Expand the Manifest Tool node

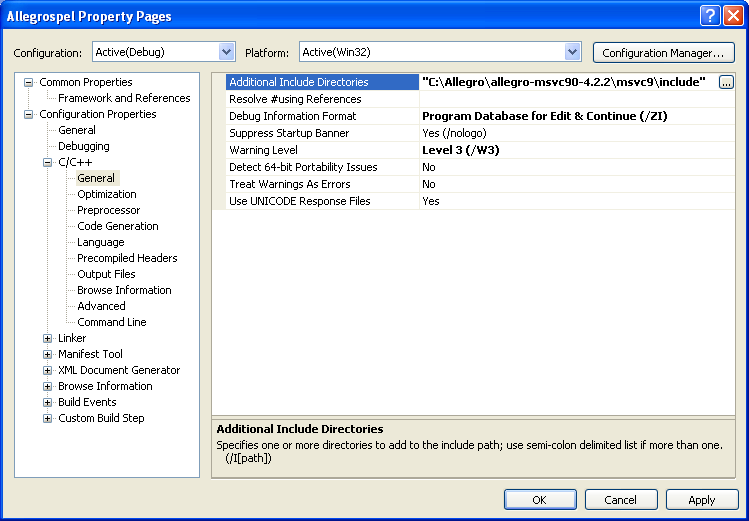tap(47, 354)
